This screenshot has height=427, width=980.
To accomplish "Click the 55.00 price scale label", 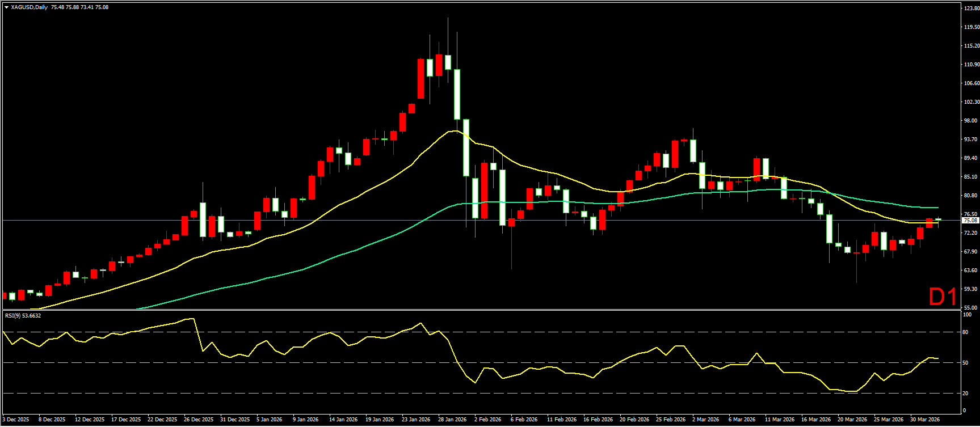I will coord(970,307).
